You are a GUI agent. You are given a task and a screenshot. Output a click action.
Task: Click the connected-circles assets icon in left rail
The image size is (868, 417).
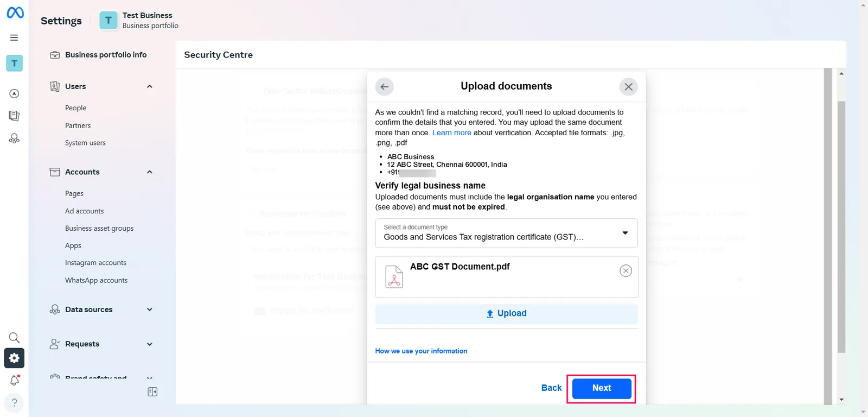[x=15, y=138]
